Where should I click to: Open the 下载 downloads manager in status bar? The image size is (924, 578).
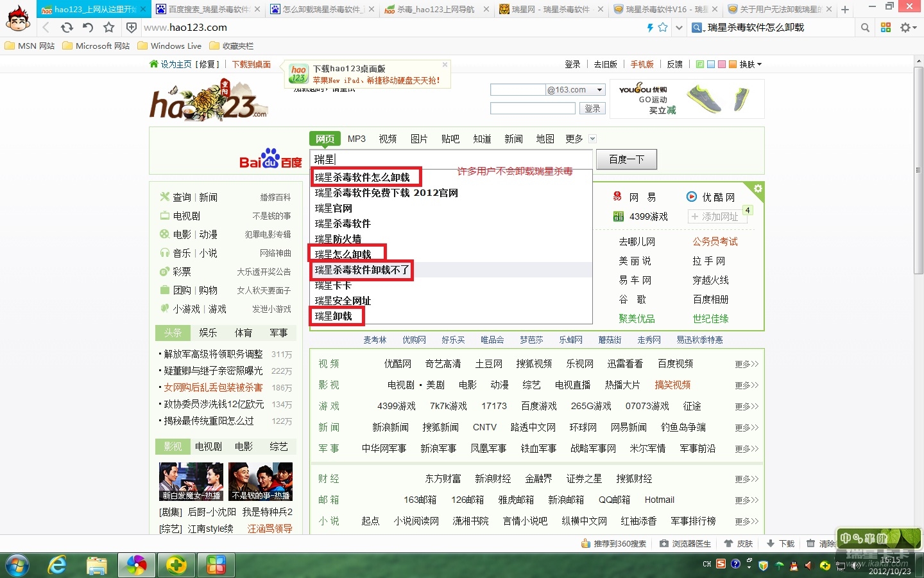pos(781,544)
